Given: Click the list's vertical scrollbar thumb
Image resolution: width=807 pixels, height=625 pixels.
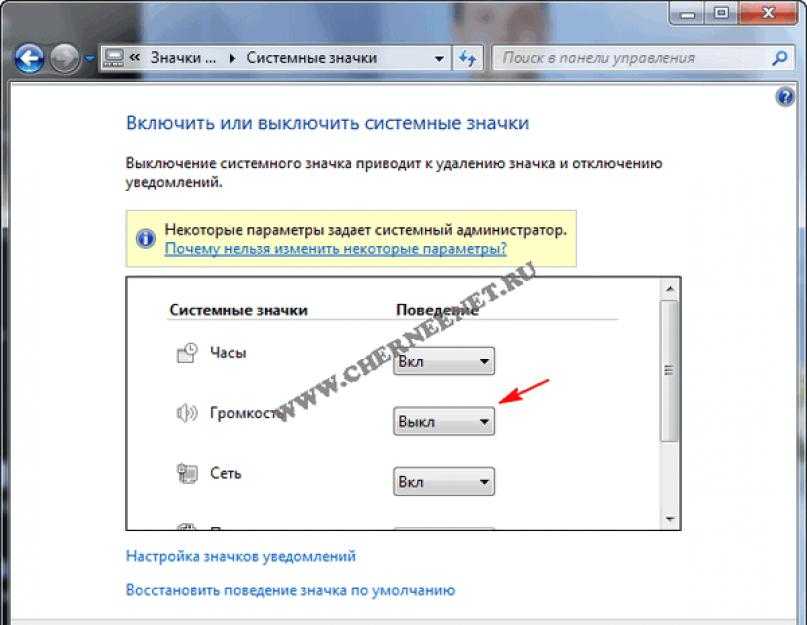Looking at the screenshot, I should point(669,371).
